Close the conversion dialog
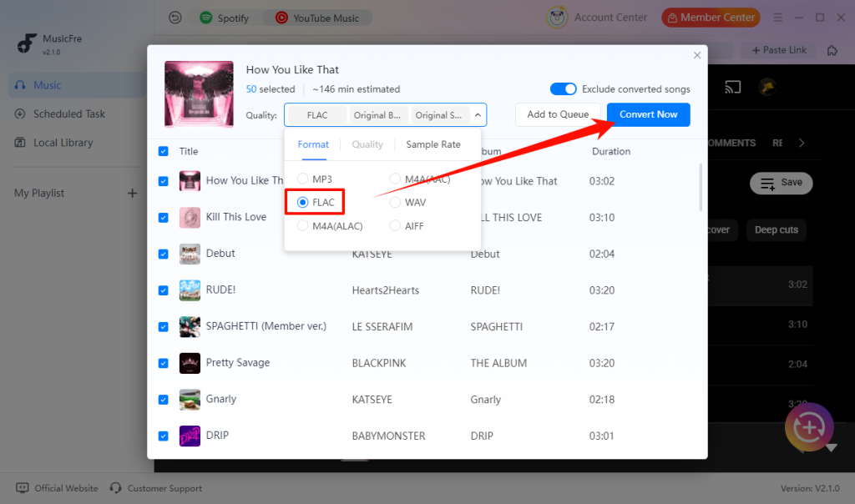 point(697,55)
